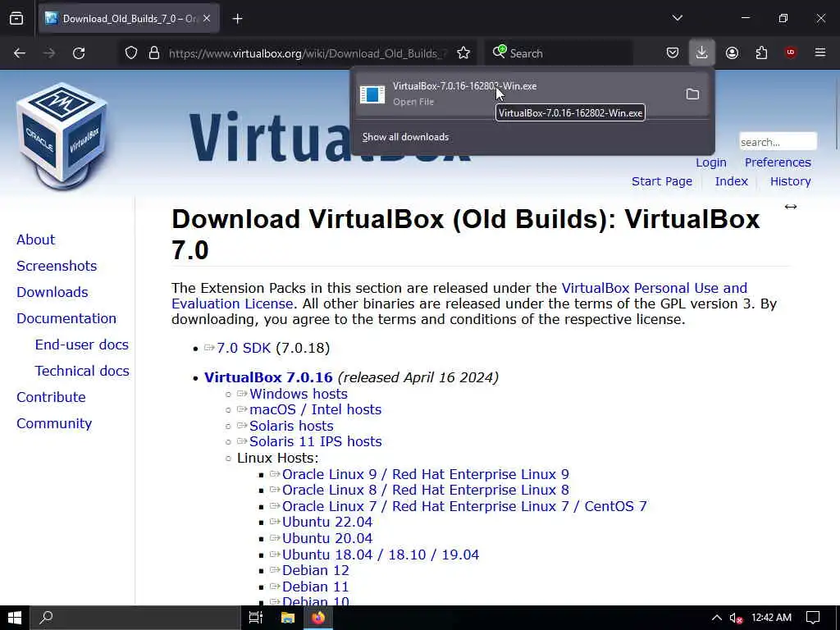This screenshot has height=630, width=840.
Task: Show hidden system tray icons
Action: [x=716, y=618]
